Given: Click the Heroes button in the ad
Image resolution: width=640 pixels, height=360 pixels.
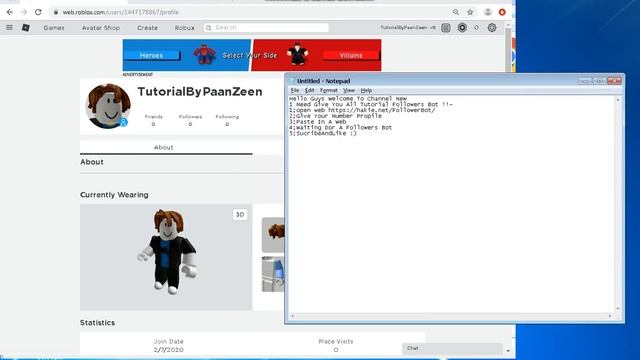Looking at the screenshot, I should coord(151,55).
